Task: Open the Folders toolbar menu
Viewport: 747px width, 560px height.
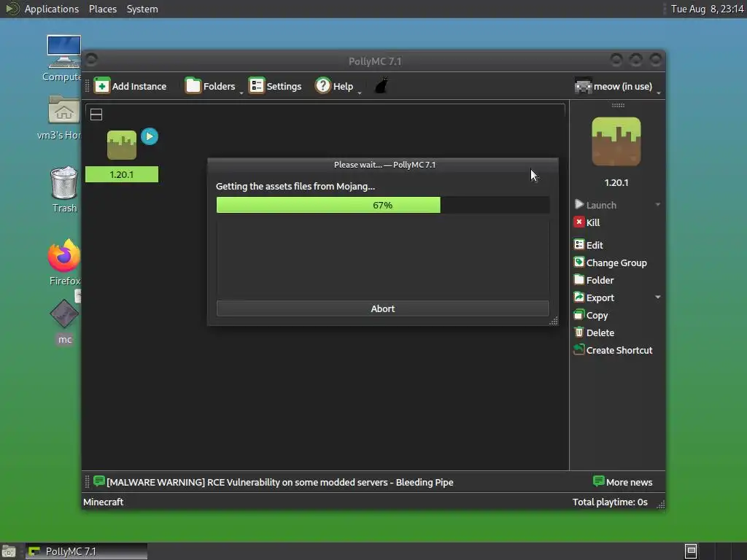Action: 210,86
